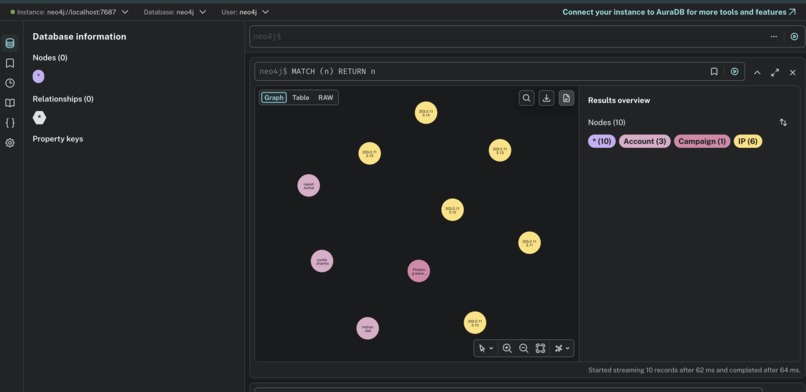Open the Instance connection dropdown

[x=69, y=12]
